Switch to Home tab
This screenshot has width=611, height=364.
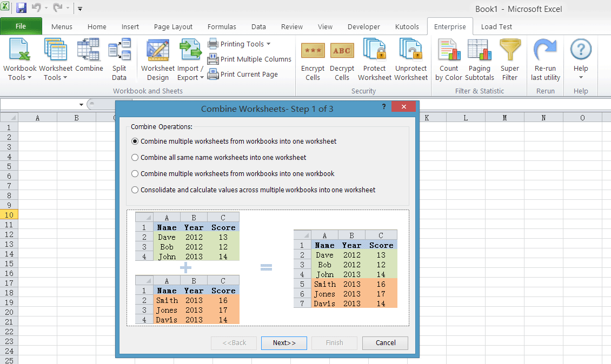[97, 27]
